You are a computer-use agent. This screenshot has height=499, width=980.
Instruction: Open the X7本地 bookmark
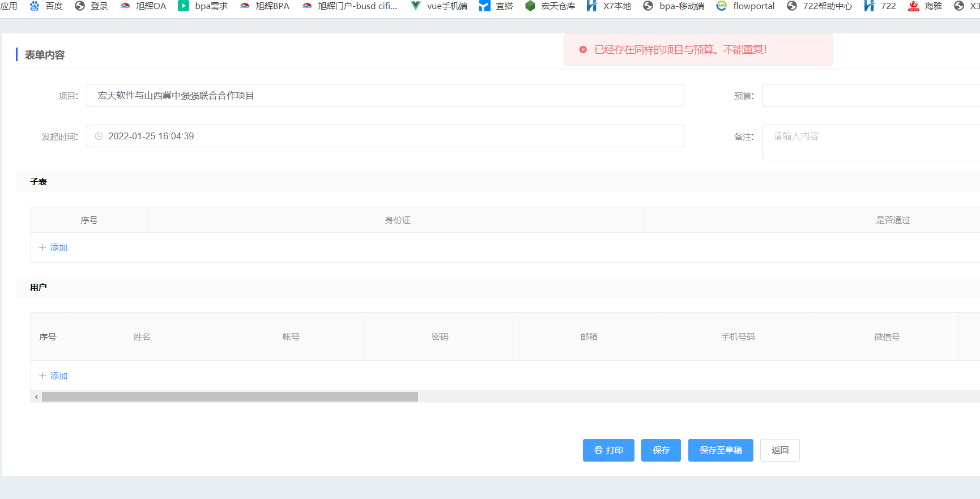[609, 6]
